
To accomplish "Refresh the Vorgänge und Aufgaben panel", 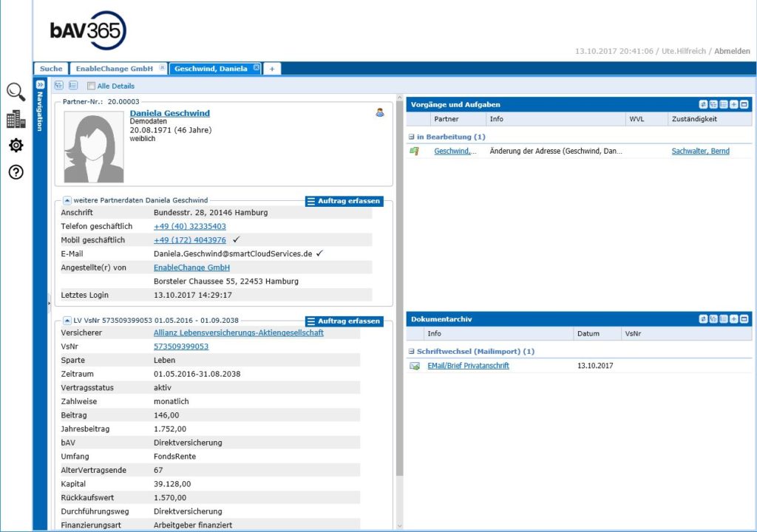I will pyautogui.click(x=703, y=105).
